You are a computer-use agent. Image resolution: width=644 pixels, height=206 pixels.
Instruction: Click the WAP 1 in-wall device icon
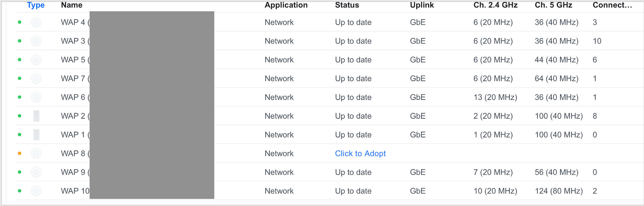(36, 135)
